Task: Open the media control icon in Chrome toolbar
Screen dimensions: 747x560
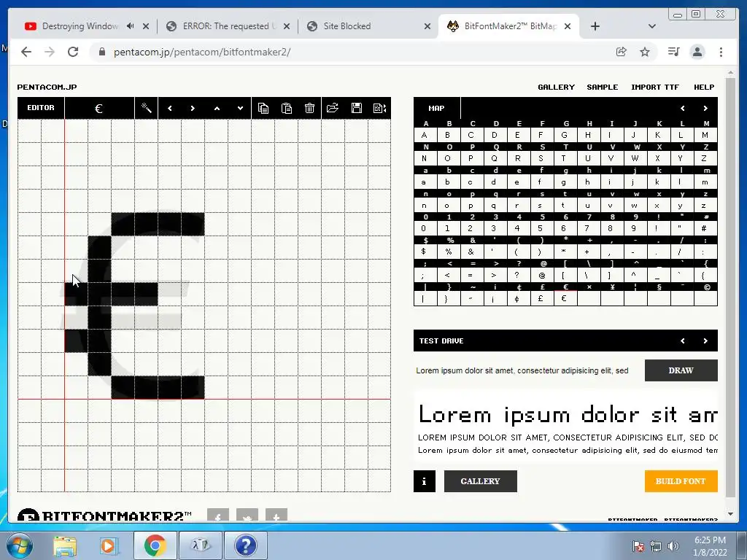Action: click(673, 52)
